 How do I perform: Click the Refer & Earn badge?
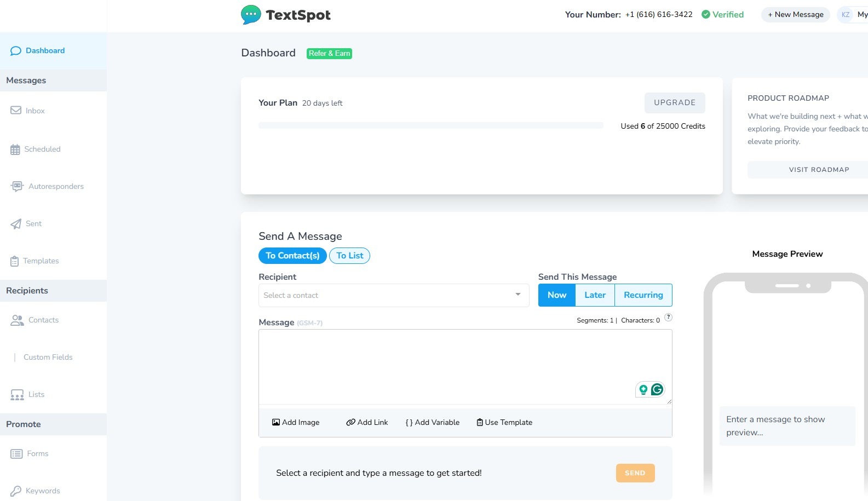coord(329,54)
